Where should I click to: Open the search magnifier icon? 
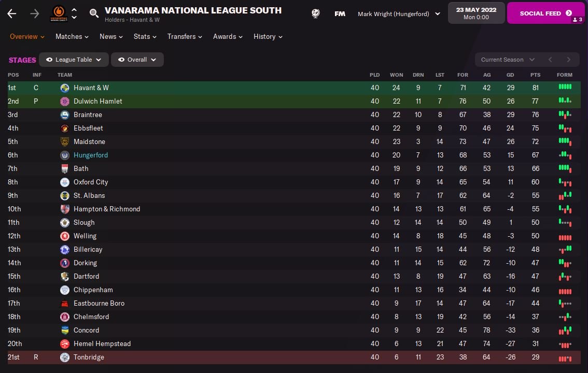click(94, 13)
